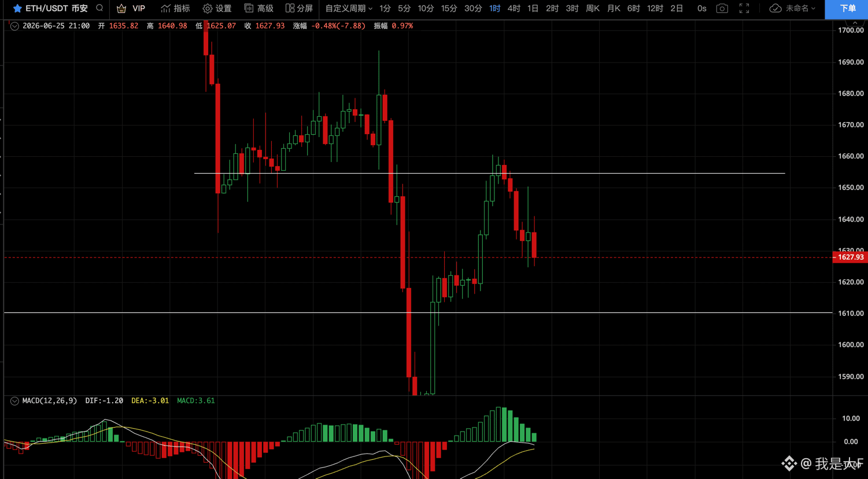
Task: Click the VIP crown icon
Action: click(x=121, y=9)
